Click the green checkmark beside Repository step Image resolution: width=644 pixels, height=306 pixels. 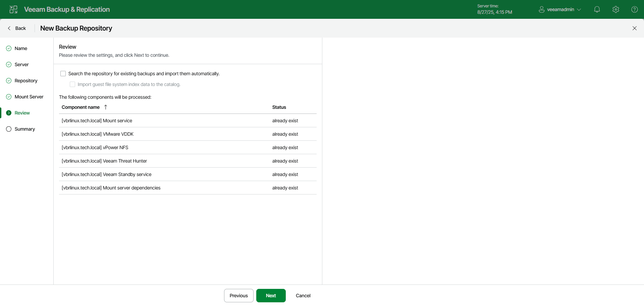[8, 81]
